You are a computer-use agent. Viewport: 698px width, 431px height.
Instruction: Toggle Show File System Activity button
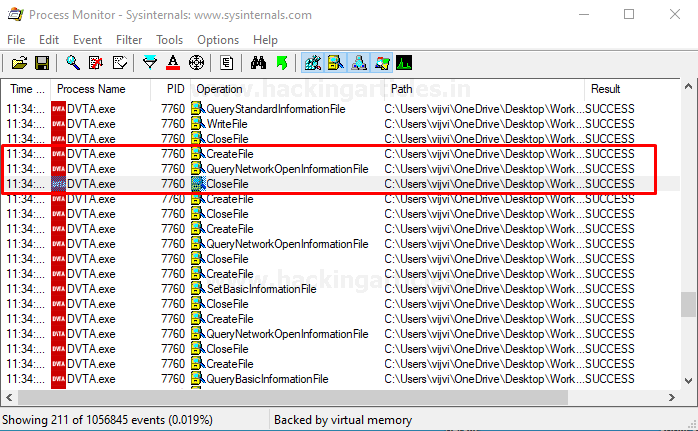(336, 63)
